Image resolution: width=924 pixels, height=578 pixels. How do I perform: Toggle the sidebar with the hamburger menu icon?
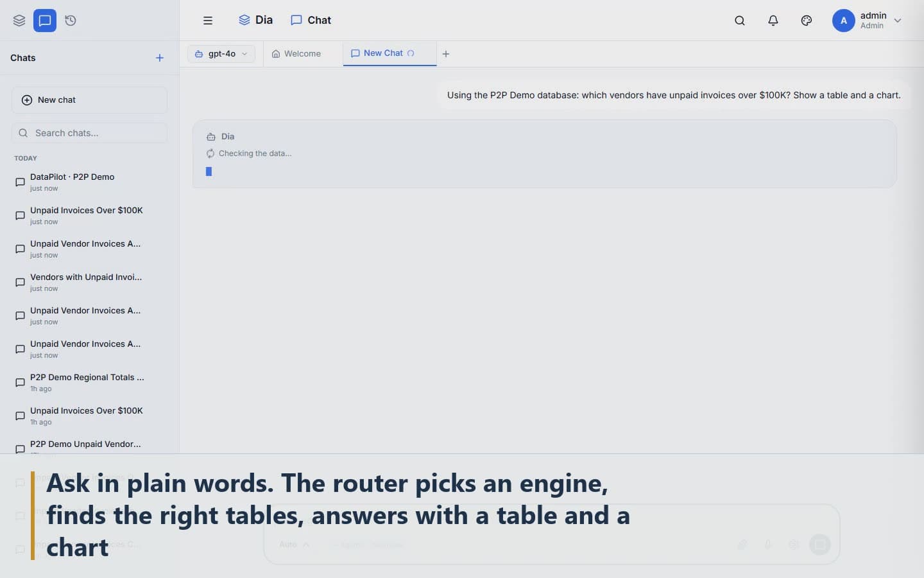click(208, 21)
